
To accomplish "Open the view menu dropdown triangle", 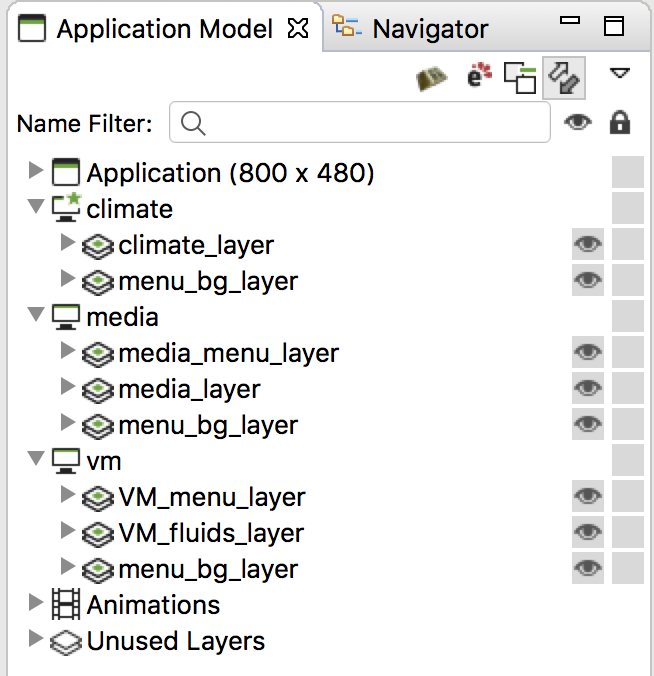I will tap(620, 73).
